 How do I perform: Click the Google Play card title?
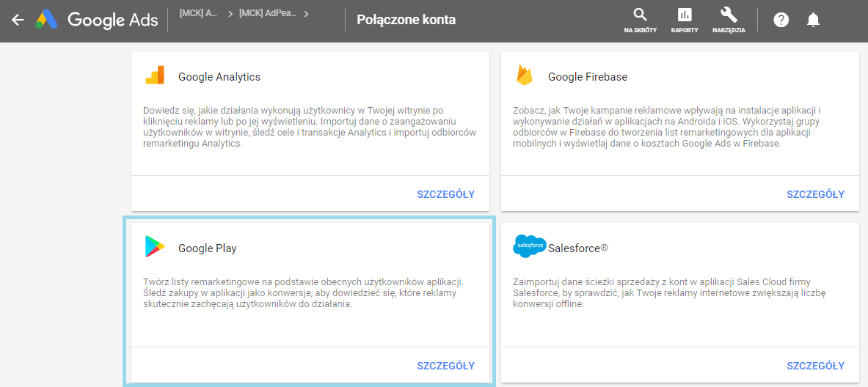click(x=207, y=248)
